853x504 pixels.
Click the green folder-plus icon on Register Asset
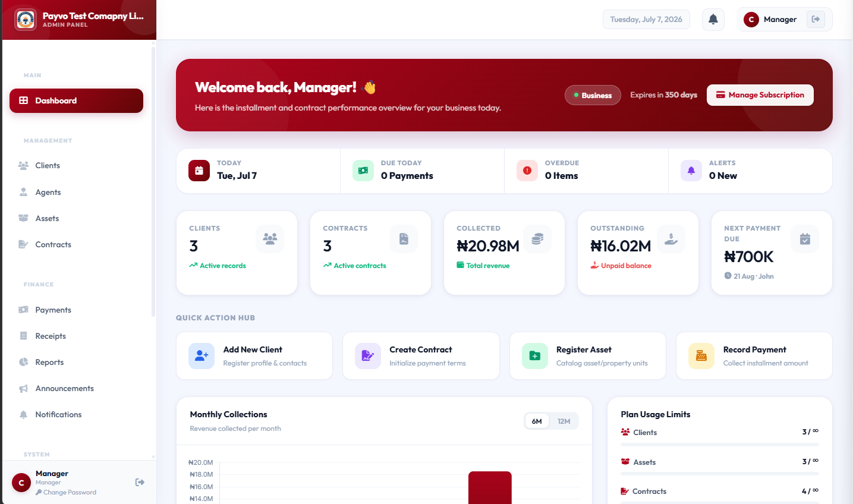tap(535, 356)
